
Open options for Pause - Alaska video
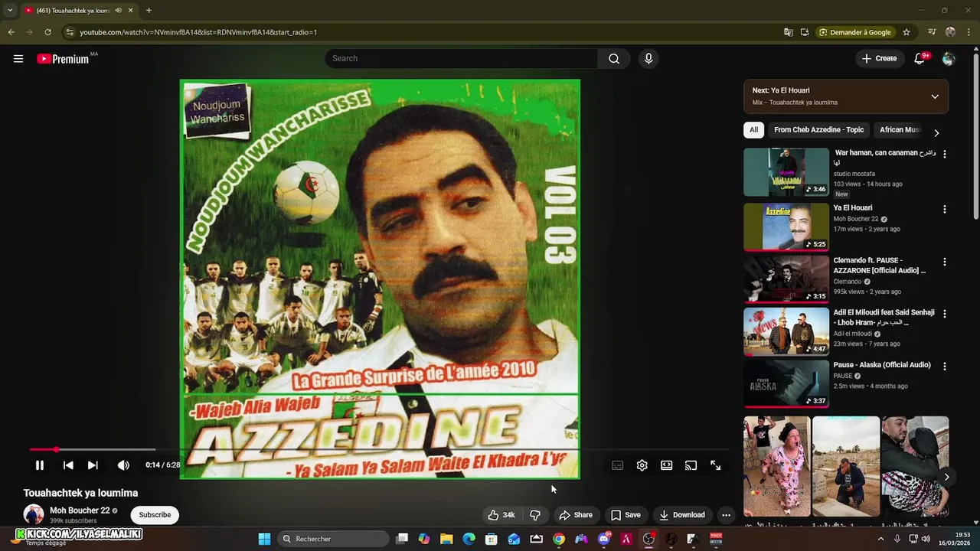point(944,367)
